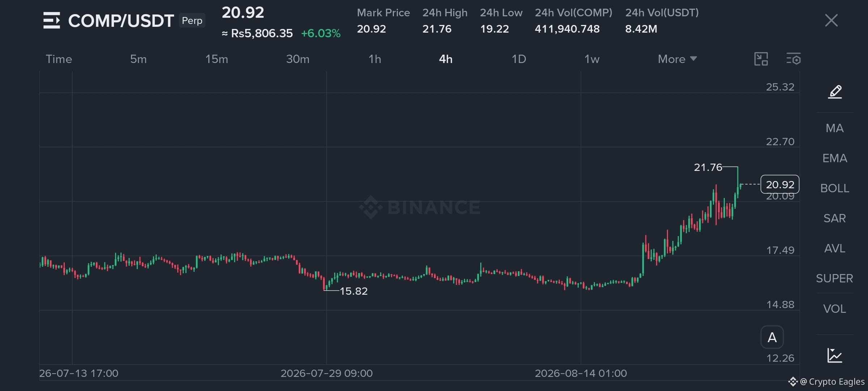Click the current price tag 20.92 on axis

coord(780,184)
